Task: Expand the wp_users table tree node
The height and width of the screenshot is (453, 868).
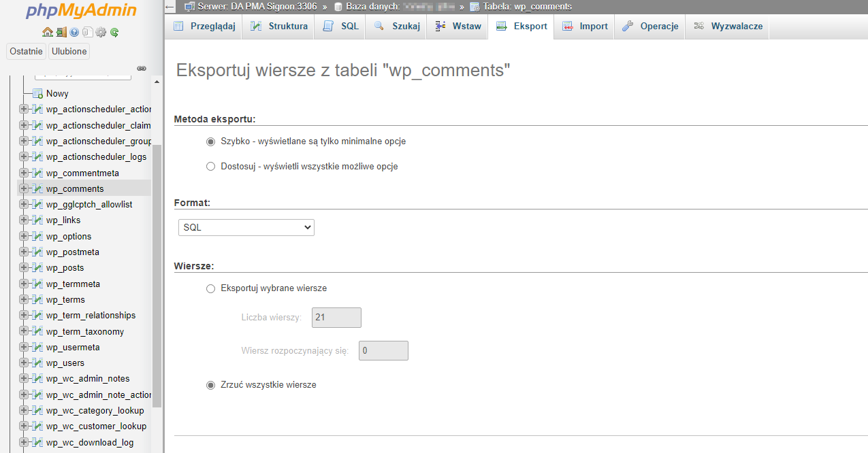Action: pos(24,363)
